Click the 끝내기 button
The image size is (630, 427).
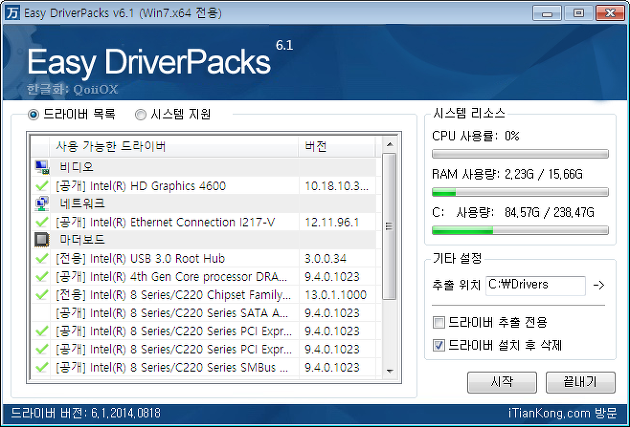(x=581, y=382)
